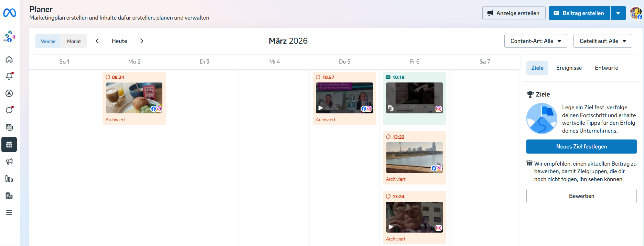This screenshot has width=644, height=246.
Task: Click the Sa 7 day header
Action: 485,61
